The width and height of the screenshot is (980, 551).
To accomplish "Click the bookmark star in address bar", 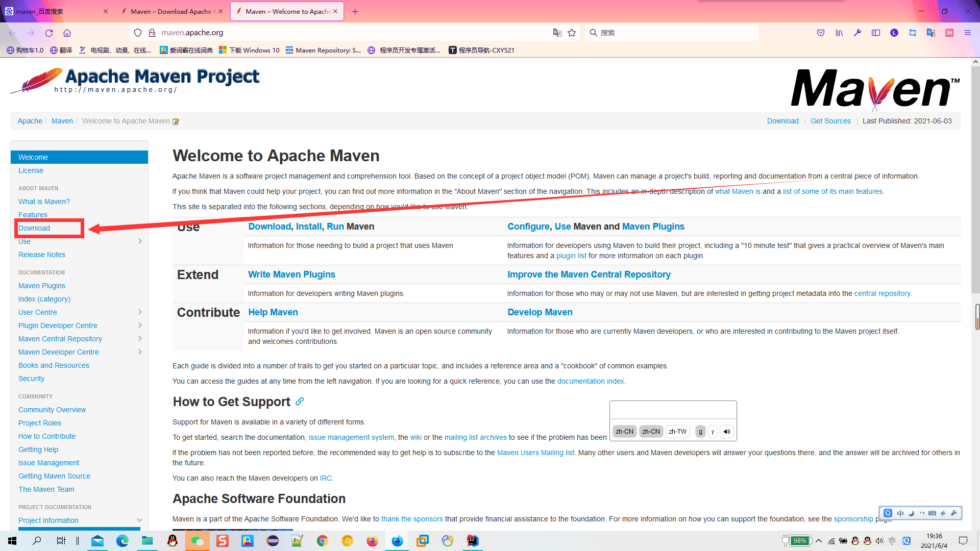I will click(572, 33).
